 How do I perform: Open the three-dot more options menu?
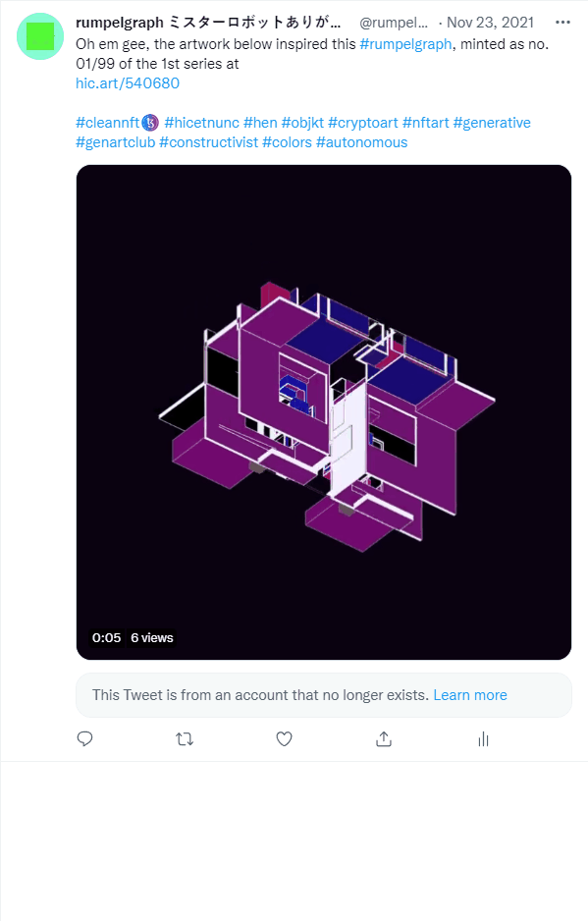562,23
